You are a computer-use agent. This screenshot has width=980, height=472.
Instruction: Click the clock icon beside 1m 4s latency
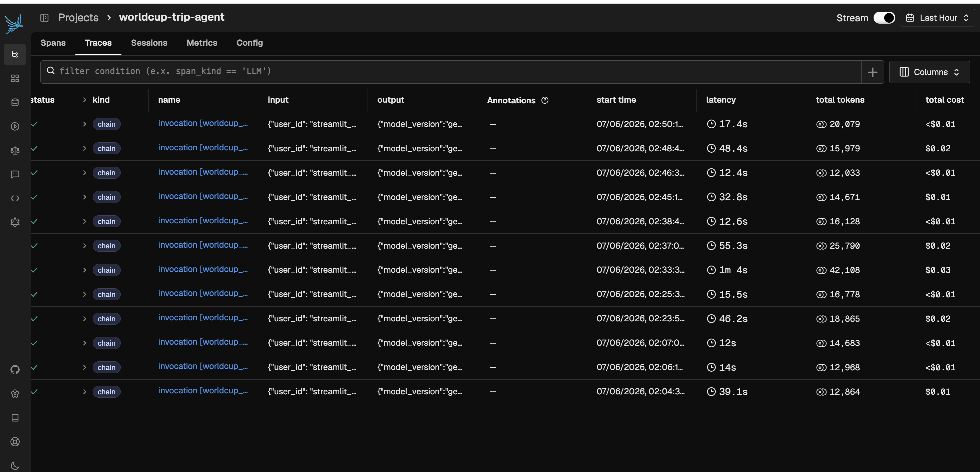pyautogui.click(x=711, y=270)
